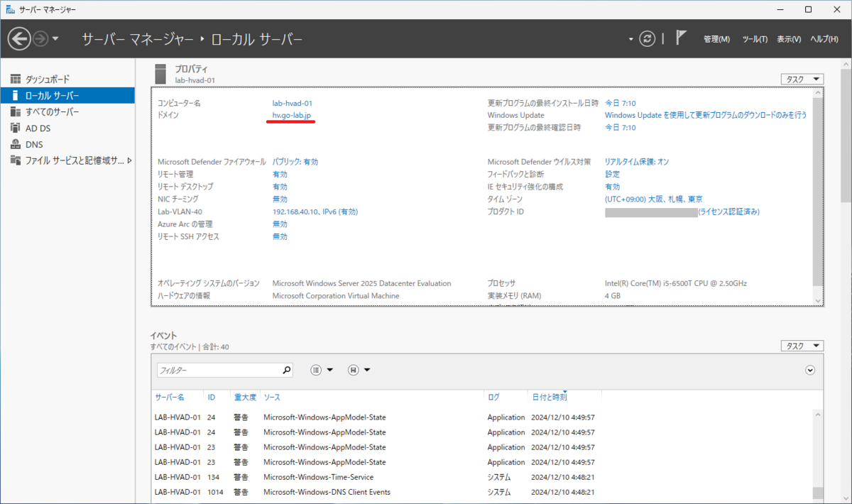
Task: Open the 表示(V) menu
Action: tap(789, 39)
